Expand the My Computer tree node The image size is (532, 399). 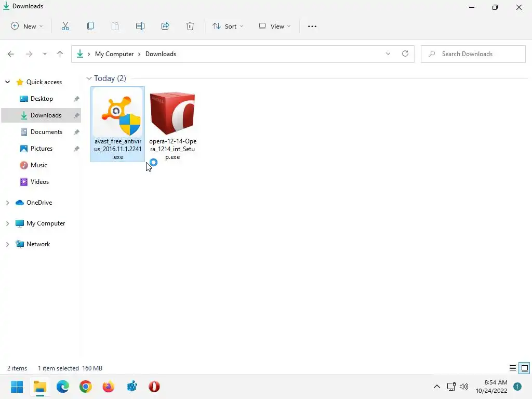pyautogui.click(x=7, y=223)
